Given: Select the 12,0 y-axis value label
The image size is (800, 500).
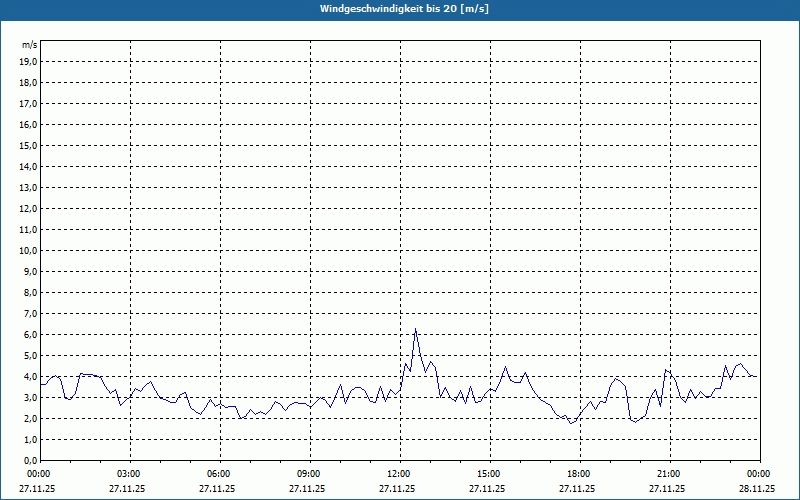Looking at the screenshot, I should coord(28,208).
